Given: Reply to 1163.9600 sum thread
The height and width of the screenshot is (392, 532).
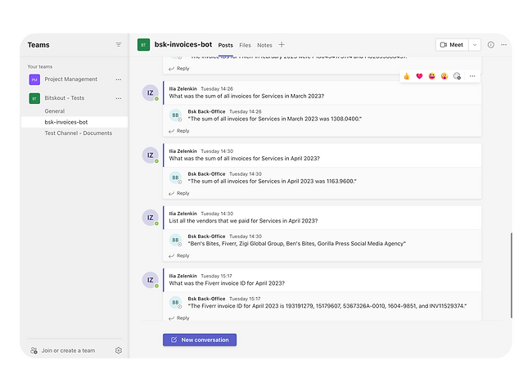Looking at the screenshot, I should pos(179,193).
